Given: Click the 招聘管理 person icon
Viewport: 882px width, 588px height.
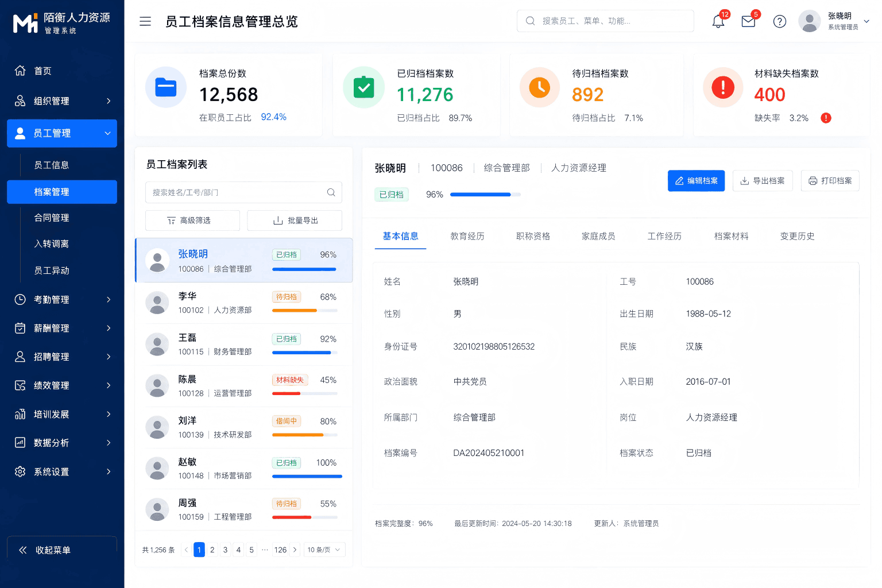Looking at the screenshot, I should tap(20, 357).
